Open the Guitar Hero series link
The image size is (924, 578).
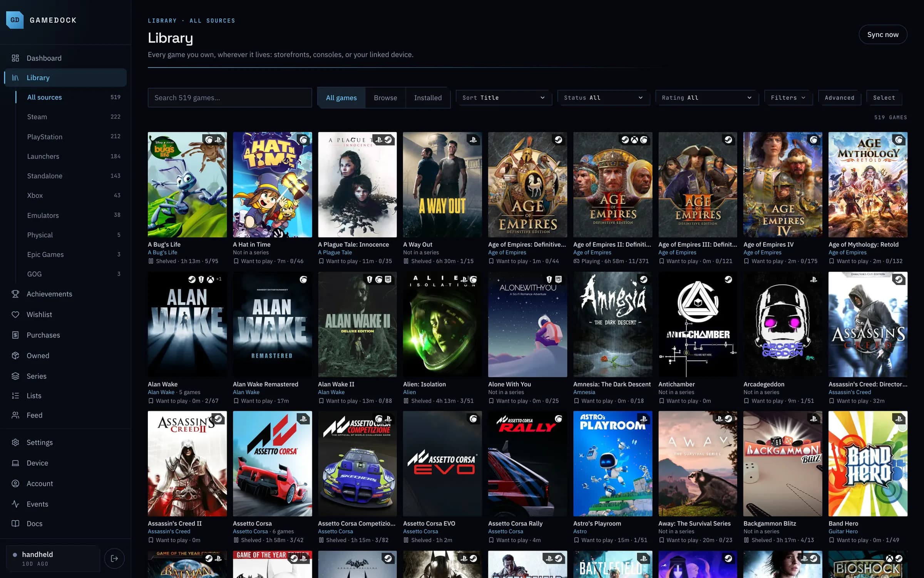(x=843, y=531)
